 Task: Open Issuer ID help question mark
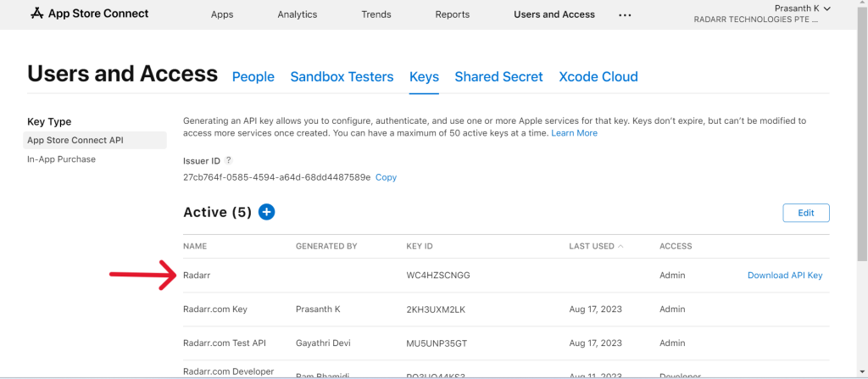[x=228, y=161]
